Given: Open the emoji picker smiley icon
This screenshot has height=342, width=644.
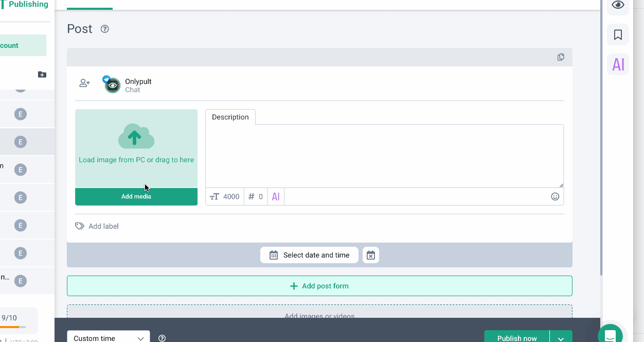Looking at the screenshot, I should [x=555, y=196].
